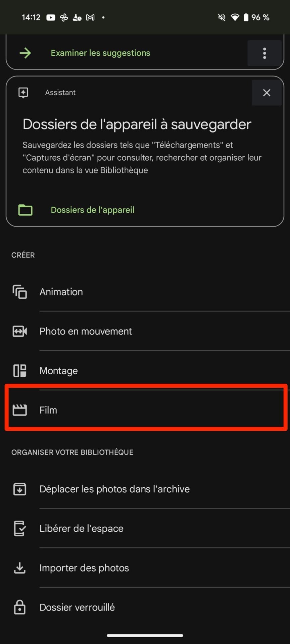290x644 pixels.
Task: Create a new Film
Action: coord(48,410)
